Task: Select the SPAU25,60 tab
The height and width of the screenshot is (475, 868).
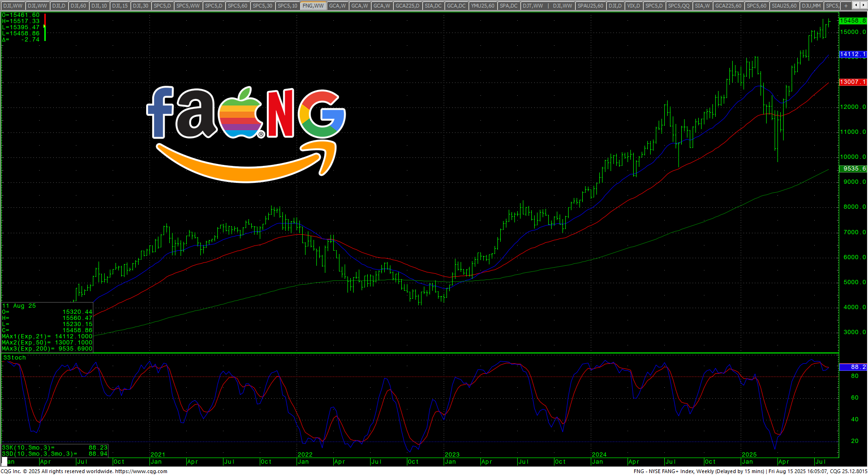Action: tap(590, 6)
